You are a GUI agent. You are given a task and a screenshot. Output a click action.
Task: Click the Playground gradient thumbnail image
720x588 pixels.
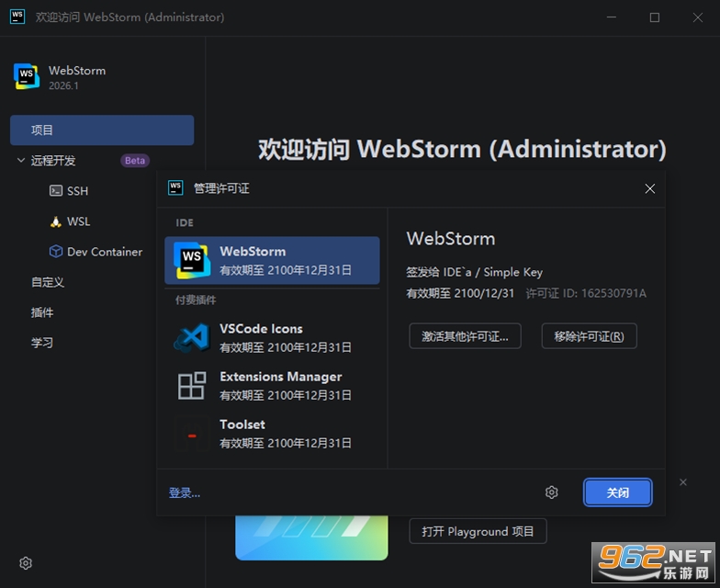pyautogui.click(x=312, y=537)
